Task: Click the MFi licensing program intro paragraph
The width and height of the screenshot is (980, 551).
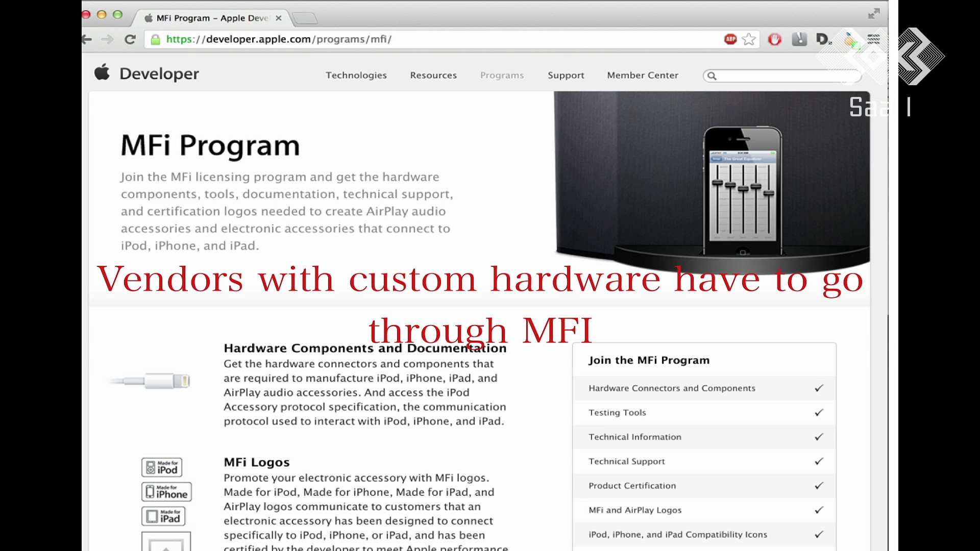Action: click(287, 211)
